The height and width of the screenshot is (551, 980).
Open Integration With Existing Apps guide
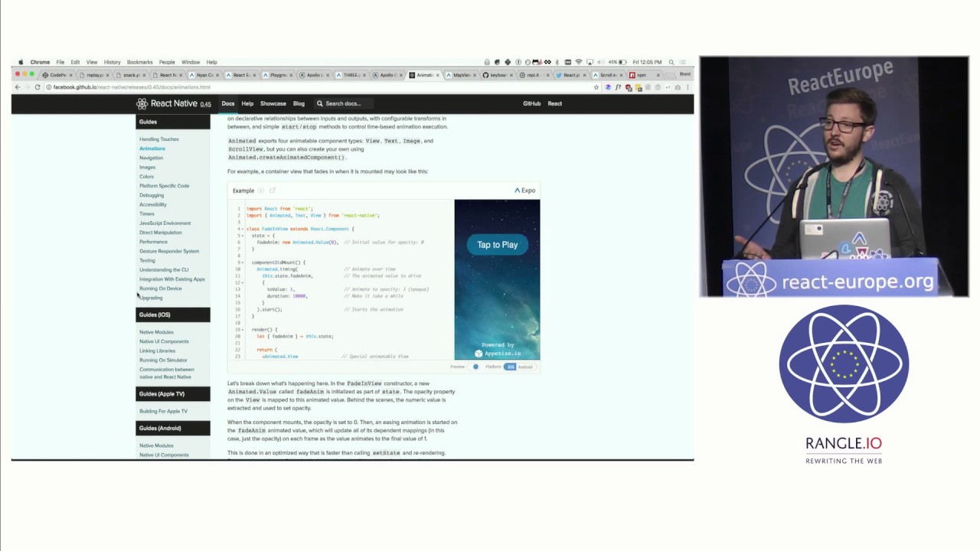click(172, 279)
